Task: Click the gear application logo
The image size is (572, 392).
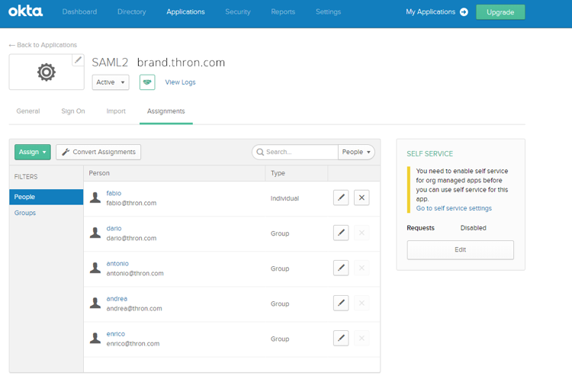Action: pyautogui.click(x=47, y=72)
